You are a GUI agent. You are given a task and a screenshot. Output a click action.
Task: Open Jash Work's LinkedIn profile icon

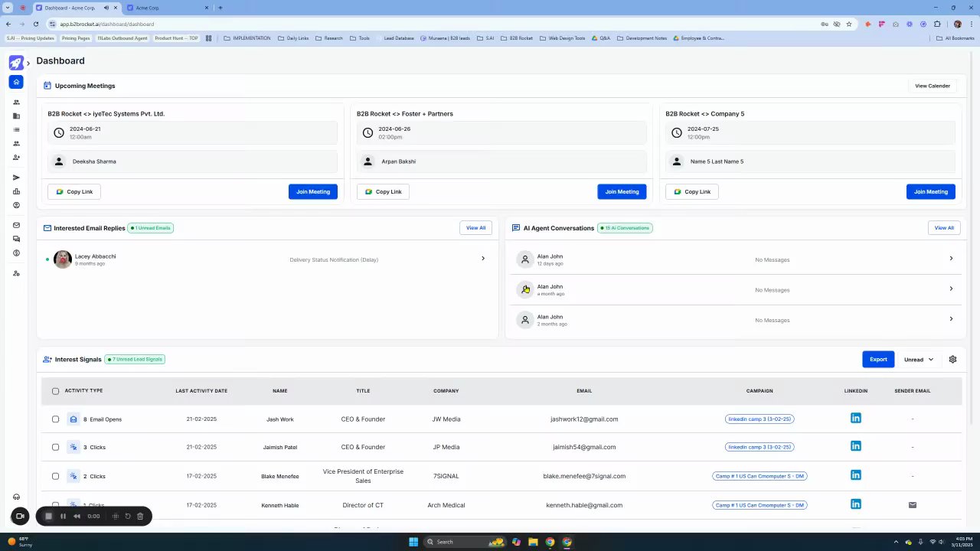click(856, 418)
